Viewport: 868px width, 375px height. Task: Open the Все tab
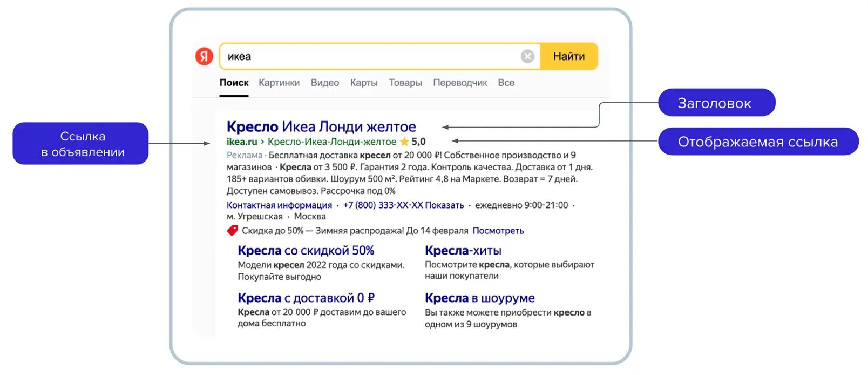[x=506, y=83]
